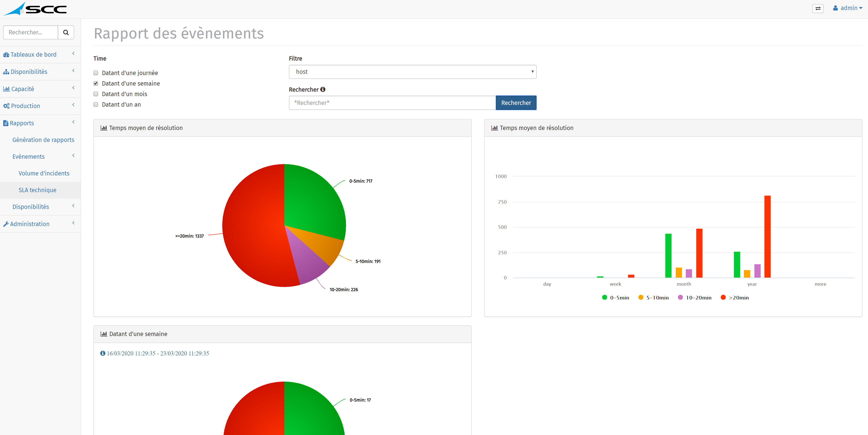Viewport: 868px width, 435px height.
Task: Open the admin user dropdown menu
Action: coord(847,8)
